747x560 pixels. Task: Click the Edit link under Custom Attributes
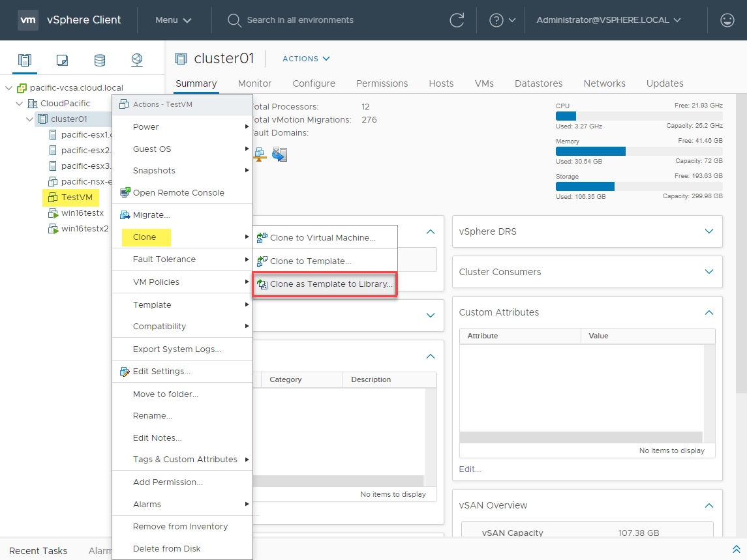(x=470, y=469)
